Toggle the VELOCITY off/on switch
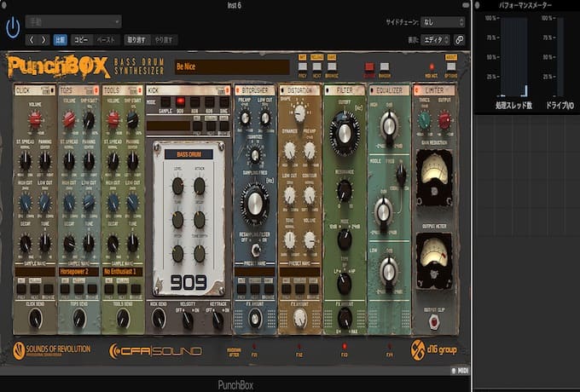Screen dimensions: 580x392 click(x=188, y=320)
